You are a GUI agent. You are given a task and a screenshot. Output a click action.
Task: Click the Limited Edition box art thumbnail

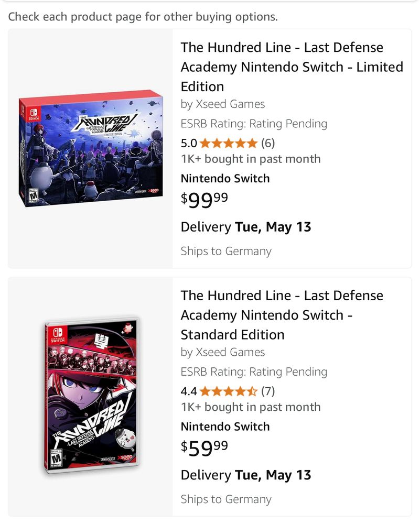(91, 148)
